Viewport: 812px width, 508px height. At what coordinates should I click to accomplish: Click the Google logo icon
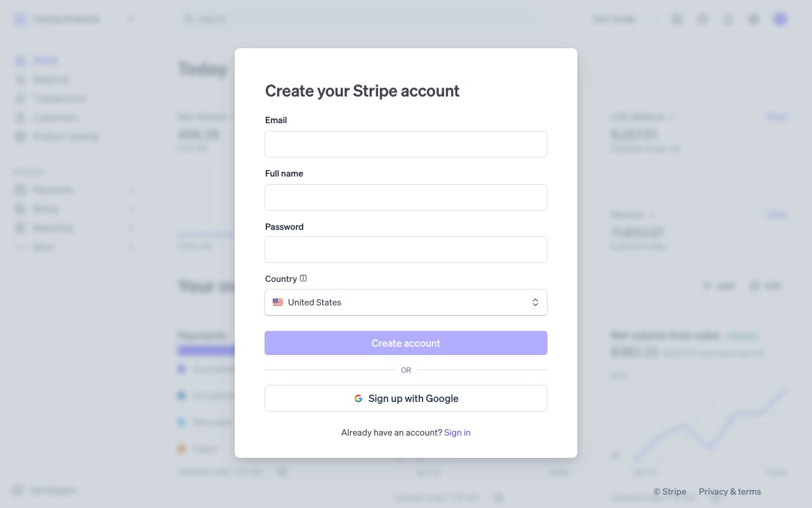[x=358, y=399]
